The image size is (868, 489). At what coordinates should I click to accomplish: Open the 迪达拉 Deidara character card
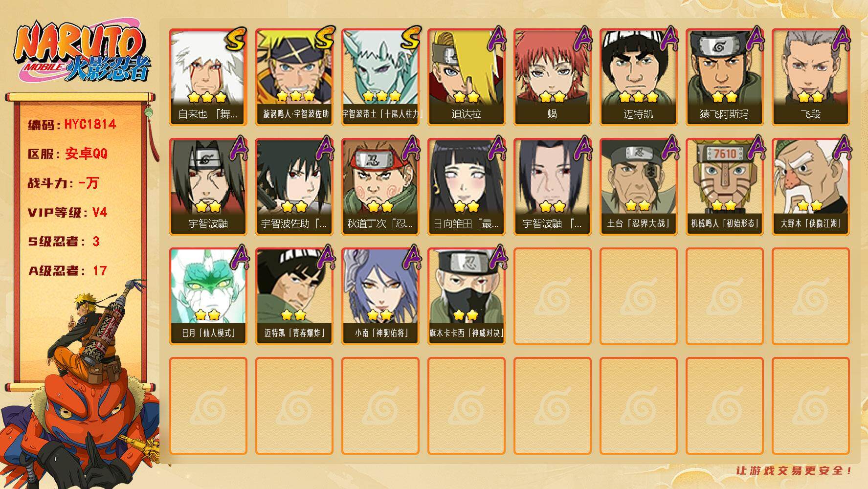coord(466,77)
